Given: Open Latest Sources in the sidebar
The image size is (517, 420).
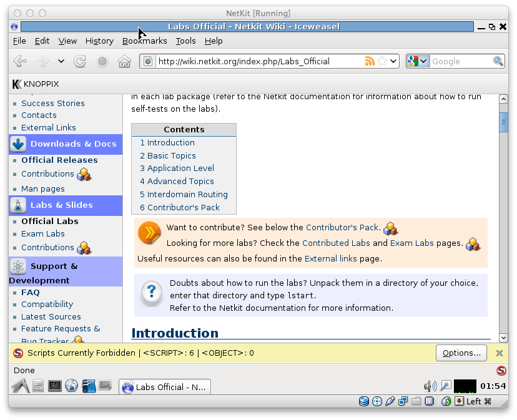Looking at the screenshot, I should (x=51, y=317).
